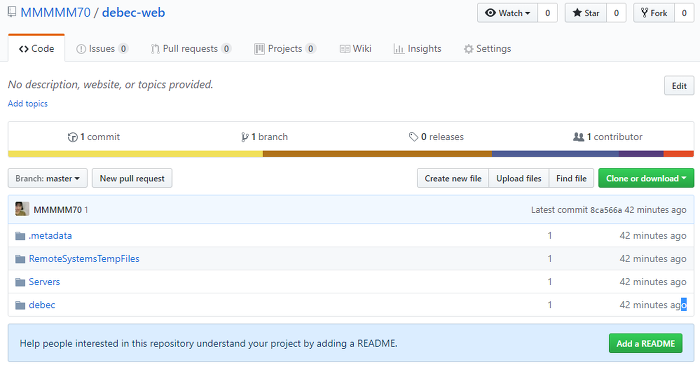The height and width of the screenshot is (367, 700).
Task: Open the Servers folder
Action: [44, 282]
